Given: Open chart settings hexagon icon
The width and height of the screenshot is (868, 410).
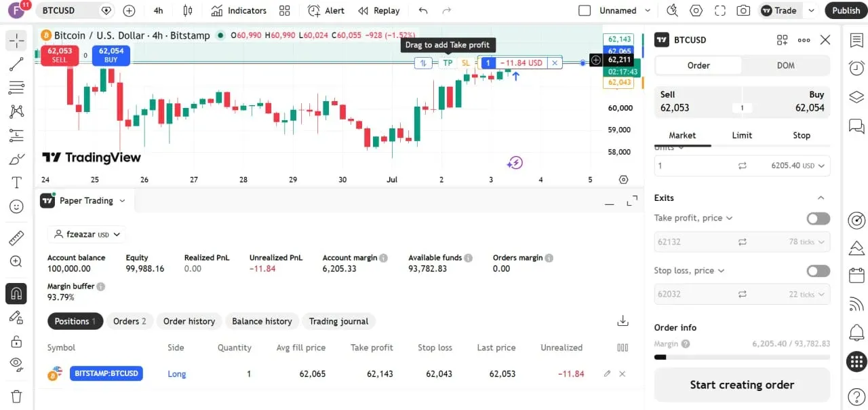Looking at the screenshot, I should click(696, 11).
